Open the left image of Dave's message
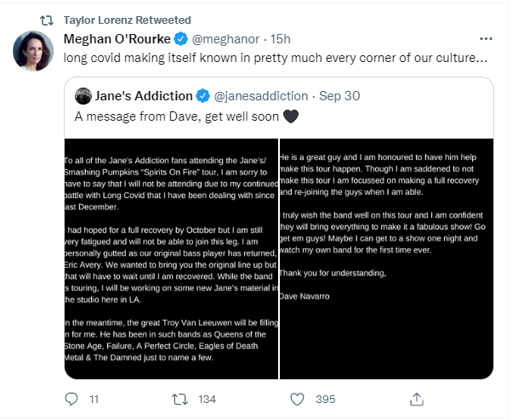Screen dimensions: 518x420 pyautogui.click(x=172, y=258)
